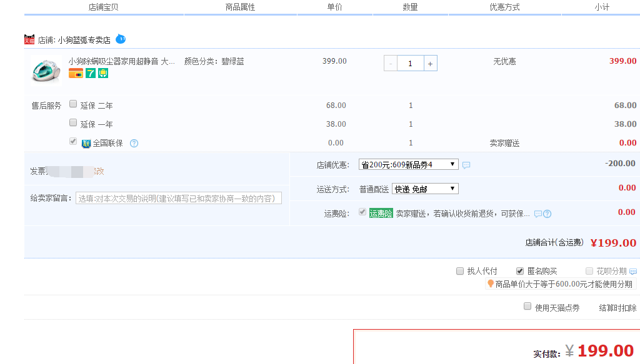
Task: Click the green 运费险 badge
Action: tap(381, 213)
